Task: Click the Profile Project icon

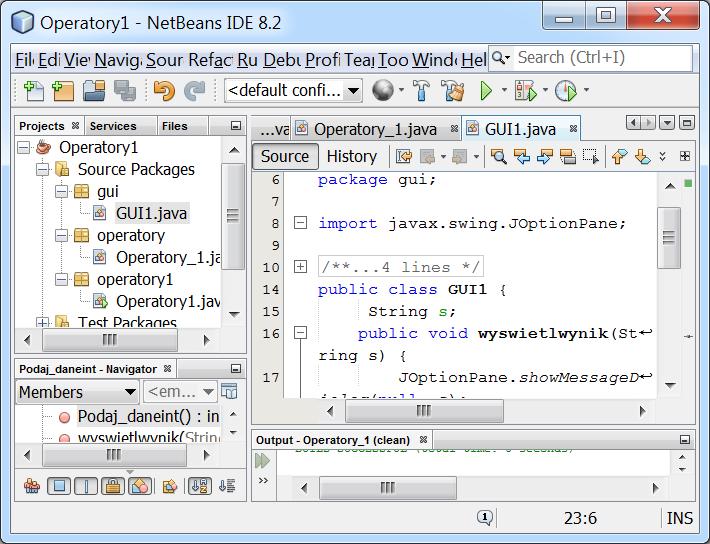Action: pyautogui.click(x=566, y=91)
